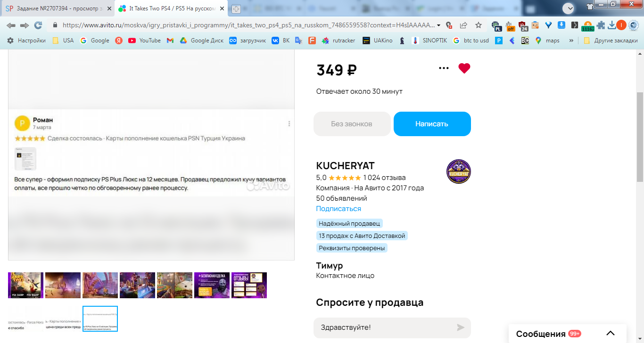This screenshot has width=644, height=343.
Task: Open the rutracker bookmark
Action: [x=339, y=41]
